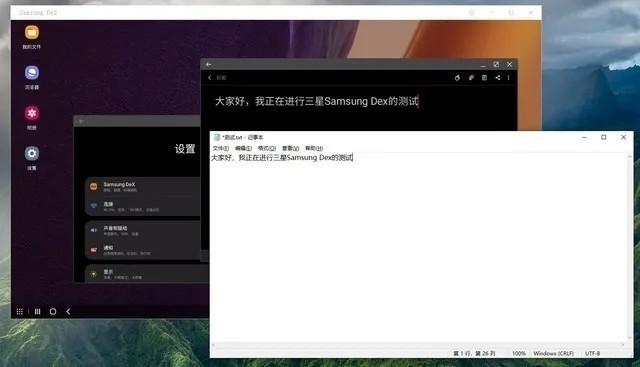
Task: Open Notepad 查看 (View) menu
Action: [x=291, y=148]
